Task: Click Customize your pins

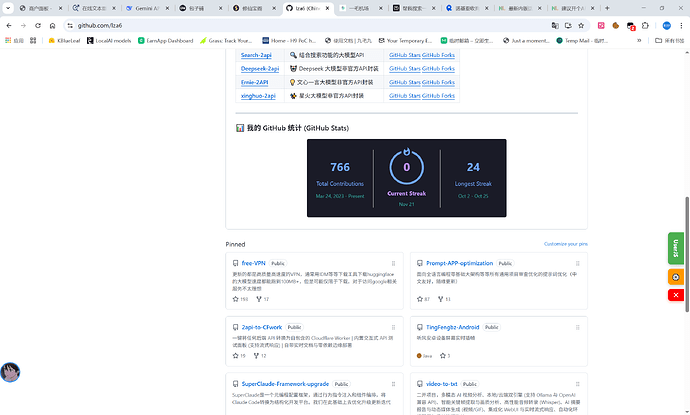Action: 565,244
